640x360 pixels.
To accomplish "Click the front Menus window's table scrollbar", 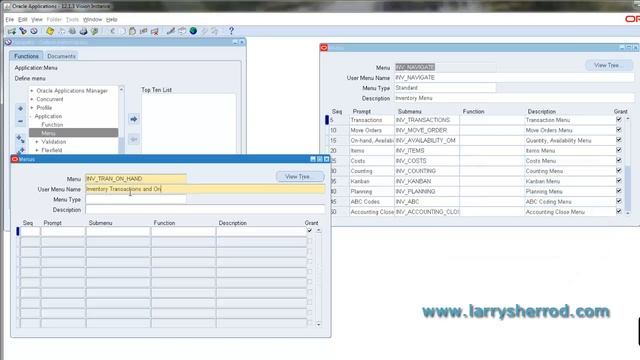I will coord(319,277).
